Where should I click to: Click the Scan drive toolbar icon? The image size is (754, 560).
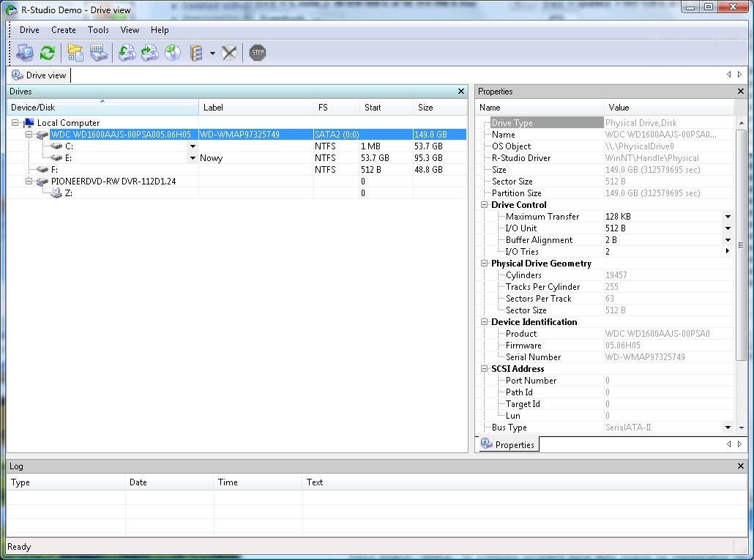click(x=98, y=53)
